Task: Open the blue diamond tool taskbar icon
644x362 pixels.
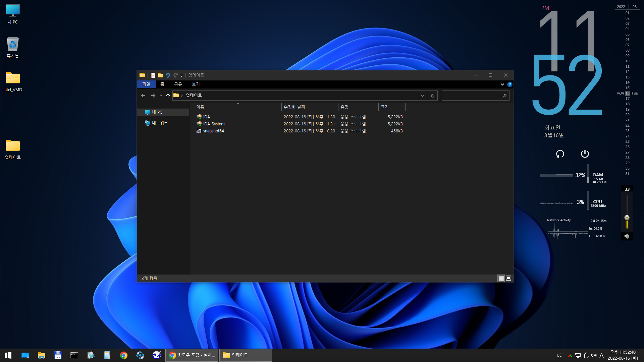Action: (140, 355)
